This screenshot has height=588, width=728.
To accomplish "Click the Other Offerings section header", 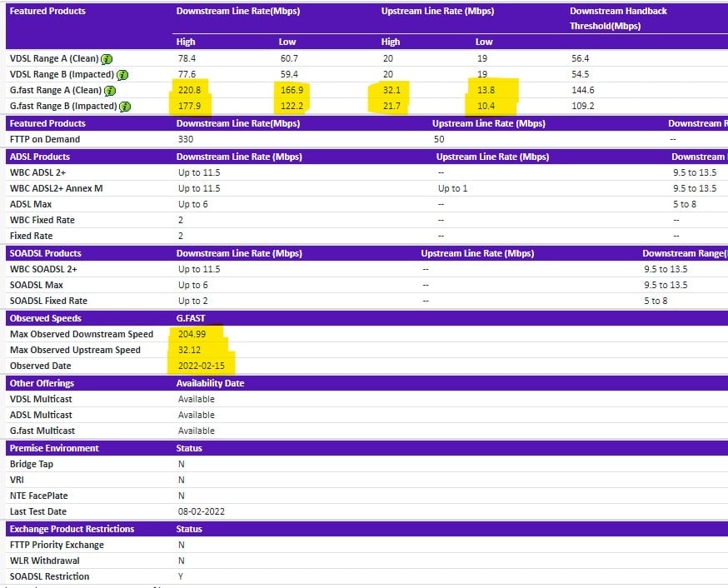I will pos(42,383).
